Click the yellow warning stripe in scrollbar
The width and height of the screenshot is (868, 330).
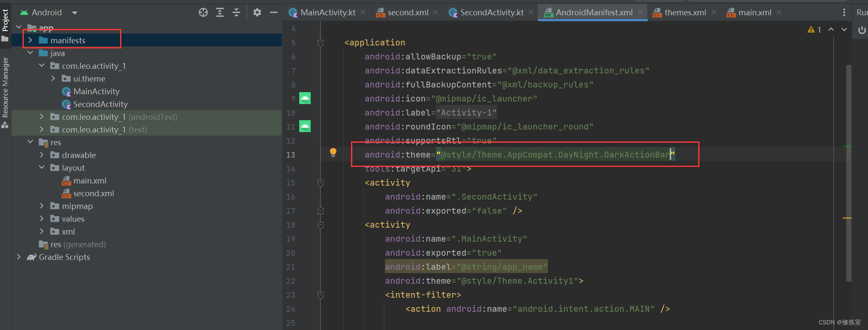point(847,218)
